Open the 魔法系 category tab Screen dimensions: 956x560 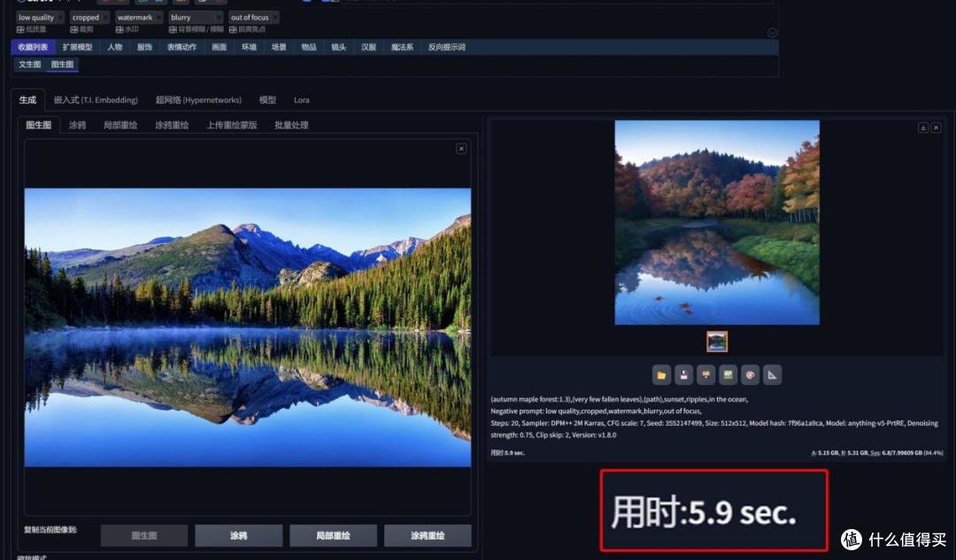click(x=402, y=47)
